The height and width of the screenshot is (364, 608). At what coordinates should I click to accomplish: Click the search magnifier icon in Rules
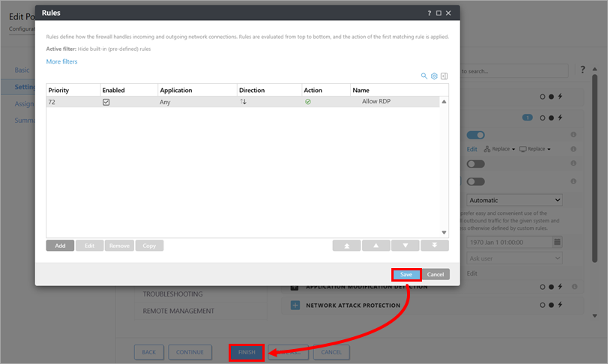tap(424, 76)
